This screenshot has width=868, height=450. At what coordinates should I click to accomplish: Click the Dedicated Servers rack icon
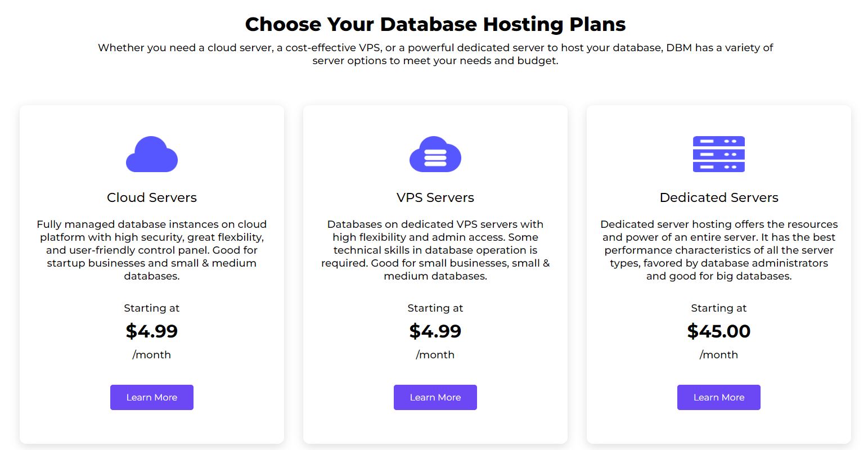click(x=719, y=154)
